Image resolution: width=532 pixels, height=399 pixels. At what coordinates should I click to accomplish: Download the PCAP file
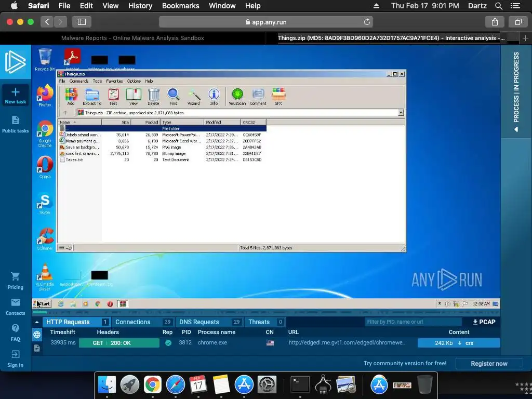coord(484,322)
